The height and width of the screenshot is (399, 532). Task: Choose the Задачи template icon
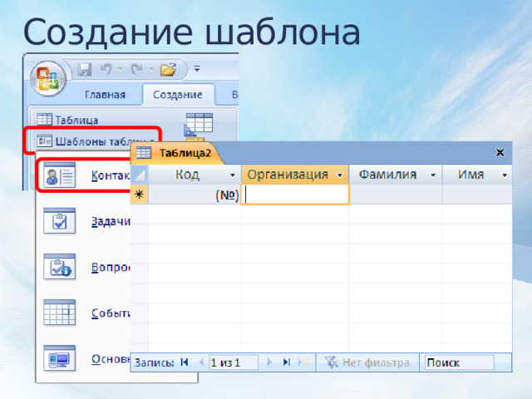click(x=59, y=221)
